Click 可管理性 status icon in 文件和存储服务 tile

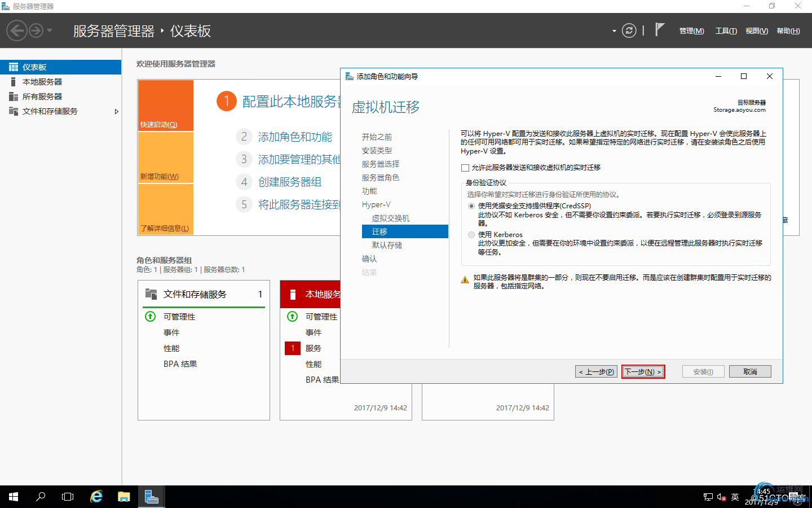151,316
